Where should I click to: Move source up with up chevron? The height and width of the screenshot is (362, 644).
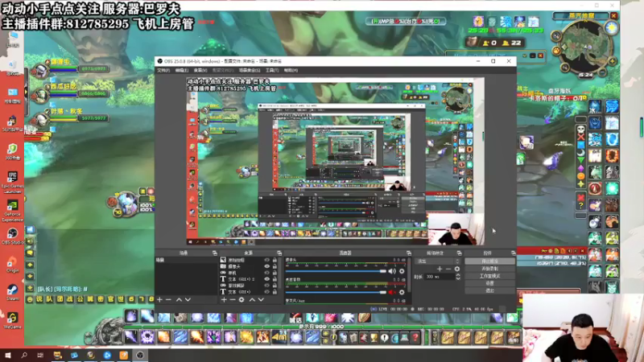point(252,299)
